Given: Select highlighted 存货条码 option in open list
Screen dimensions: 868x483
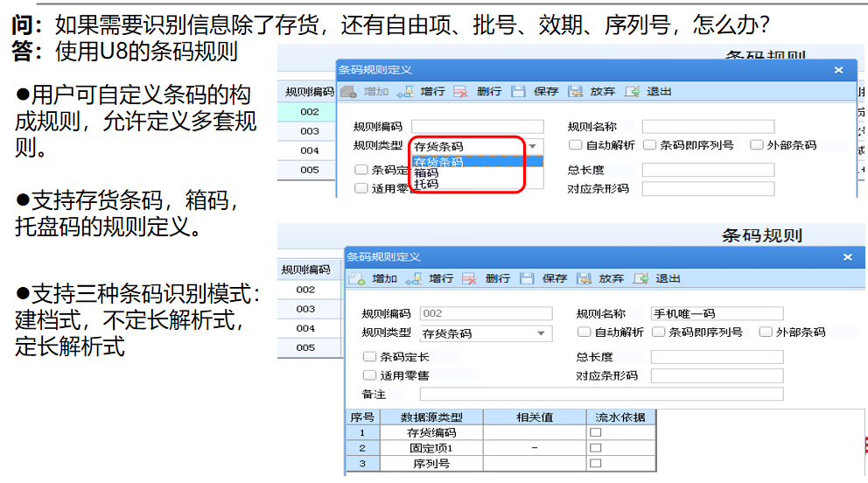Looking at the screenshot, I should tap(478, 162).
